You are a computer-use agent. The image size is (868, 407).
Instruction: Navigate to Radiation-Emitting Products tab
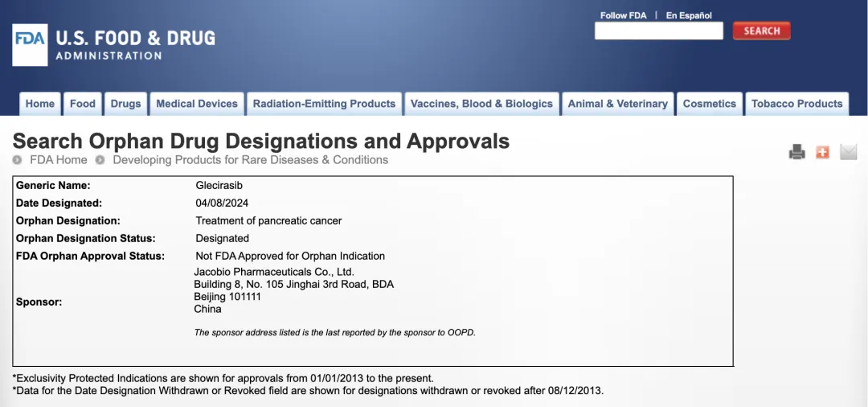(x=324, y=104)
